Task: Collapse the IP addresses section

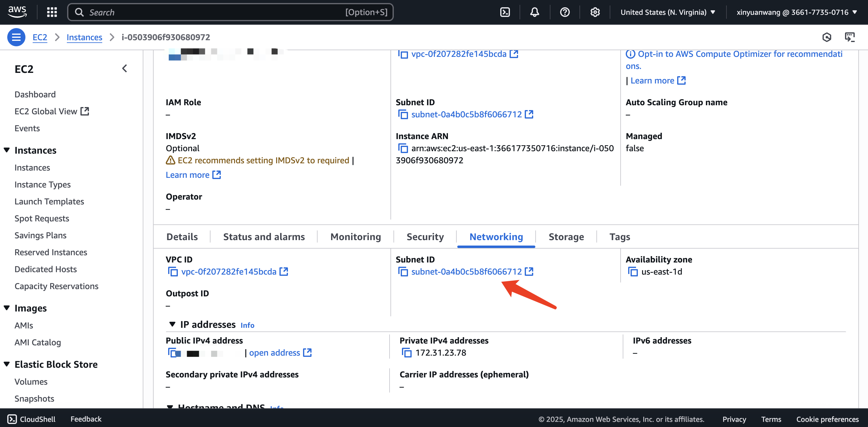Action: pos(172,324)
